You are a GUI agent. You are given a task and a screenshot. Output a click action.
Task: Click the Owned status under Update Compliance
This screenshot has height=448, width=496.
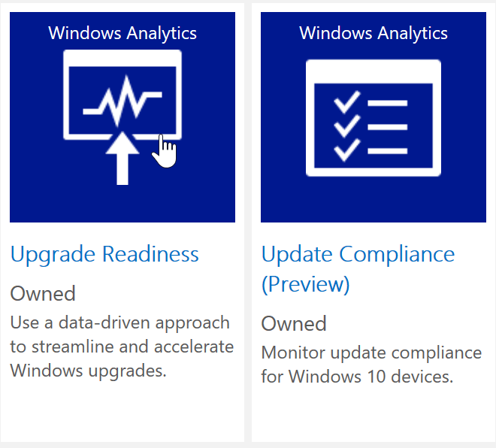click(294, 324)
